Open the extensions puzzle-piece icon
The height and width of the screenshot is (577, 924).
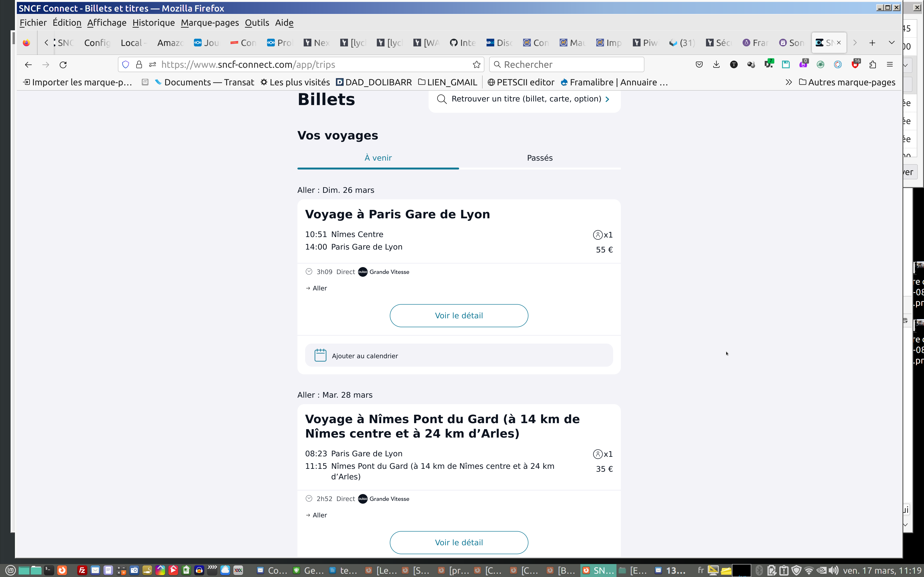[873, 64]
